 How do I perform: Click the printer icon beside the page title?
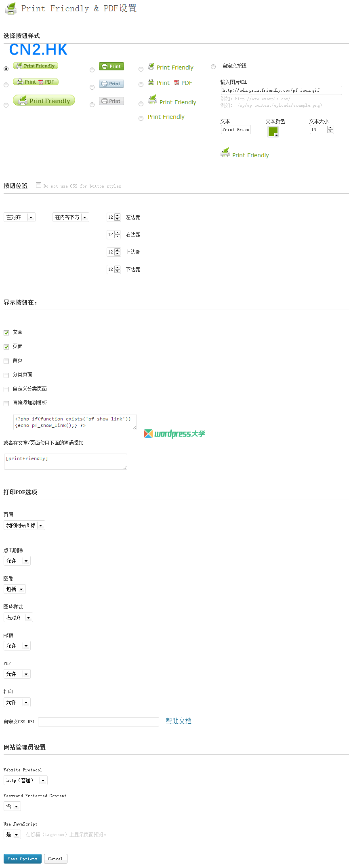pyautogui.click(x=11, y=8)
